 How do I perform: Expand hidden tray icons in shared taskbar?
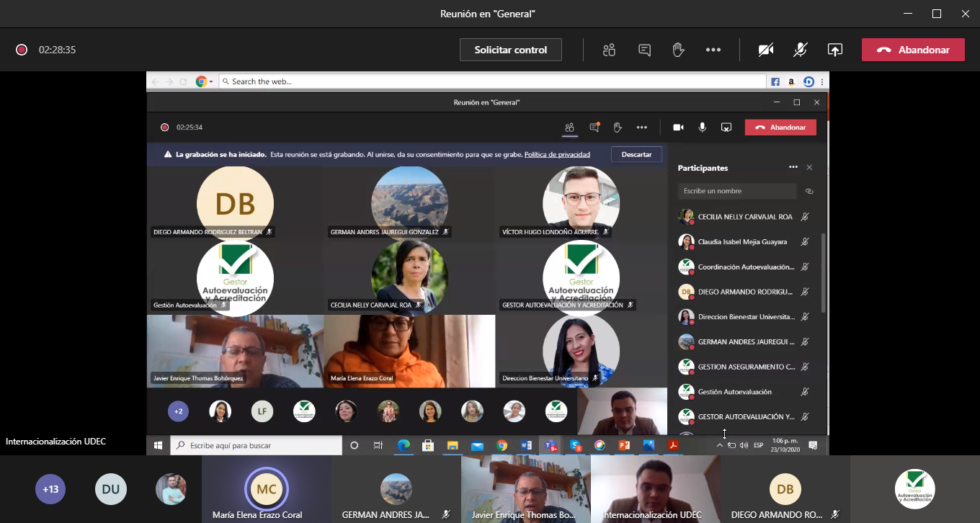coord(719,445)
